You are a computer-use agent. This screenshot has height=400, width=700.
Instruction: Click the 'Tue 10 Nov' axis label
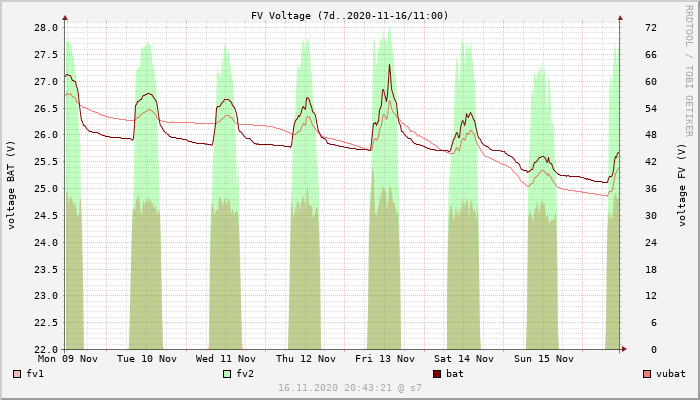pyautogui.click(x=147, y=358)
